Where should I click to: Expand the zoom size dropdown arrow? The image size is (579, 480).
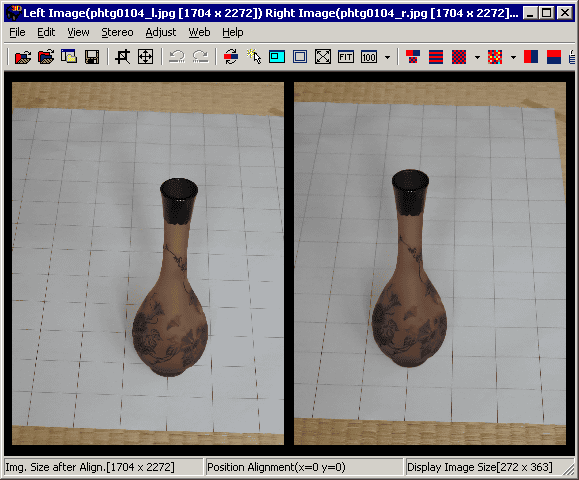387,57
